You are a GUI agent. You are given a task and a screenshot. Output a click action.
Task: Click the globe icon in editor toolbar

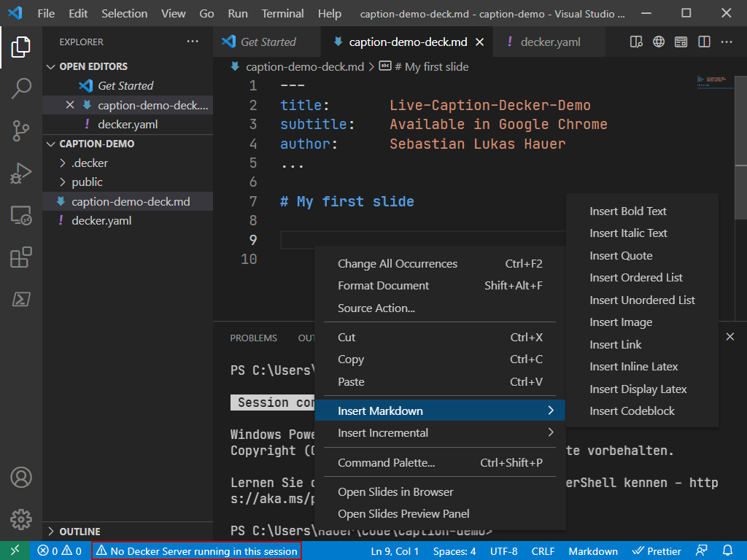[x=659, y=42]
